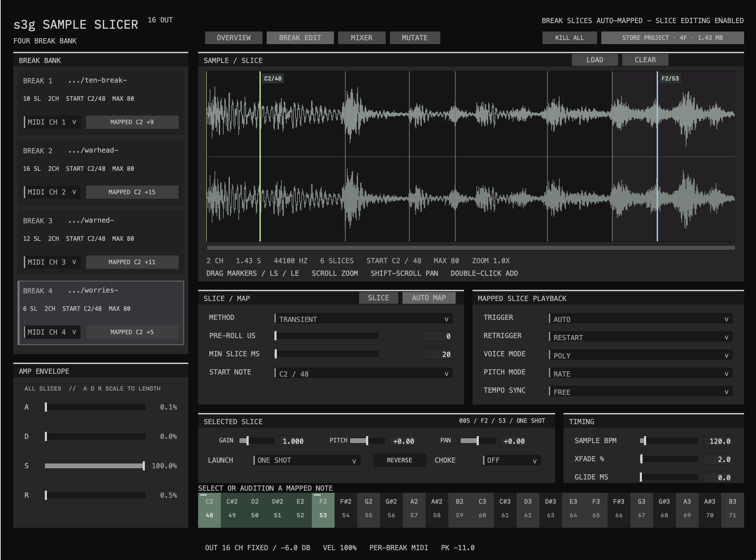The height and width of the screenshot is (560, 756).
Task: Click the SAMPLE BPM value 120.0
Action: click(x=718, y=441)
